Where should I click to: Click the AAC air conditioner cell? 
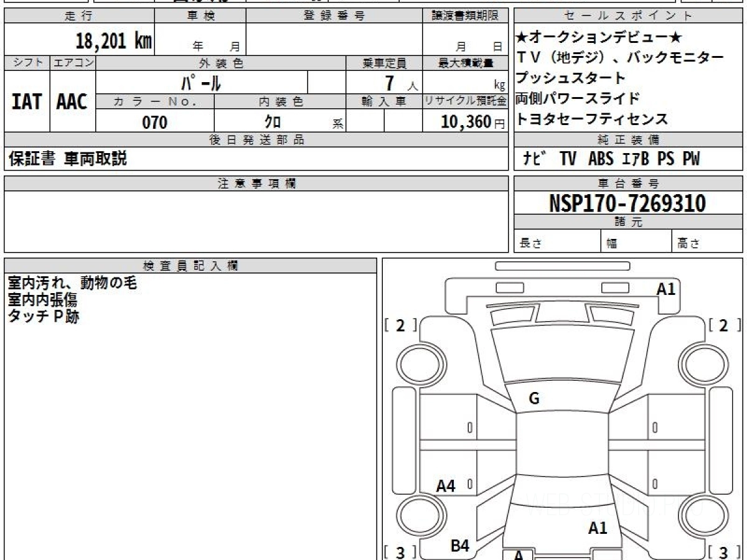tap(73, 101)
